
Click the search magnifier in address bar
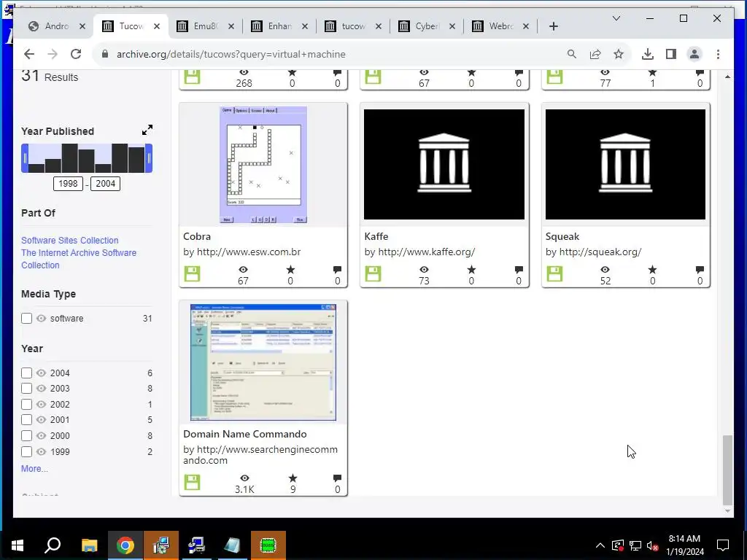click(572, 54)
